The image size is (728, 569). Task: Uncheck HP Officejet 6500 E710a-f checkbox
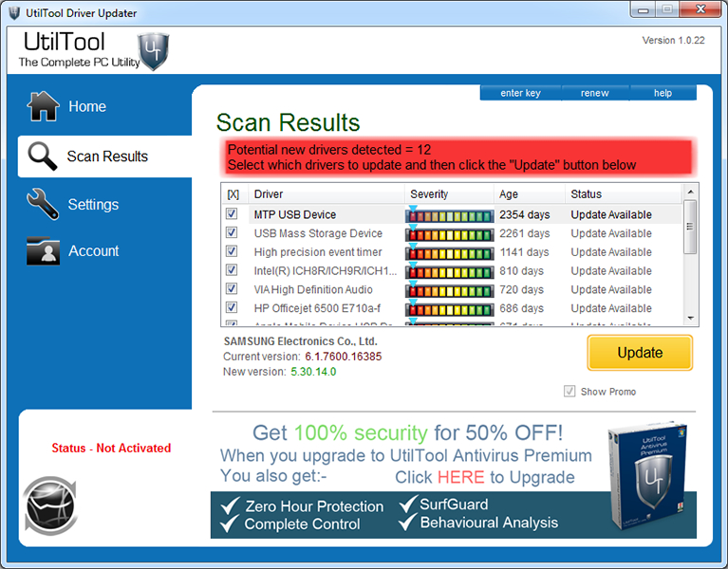pyautogui.click(x=232, y=307)
